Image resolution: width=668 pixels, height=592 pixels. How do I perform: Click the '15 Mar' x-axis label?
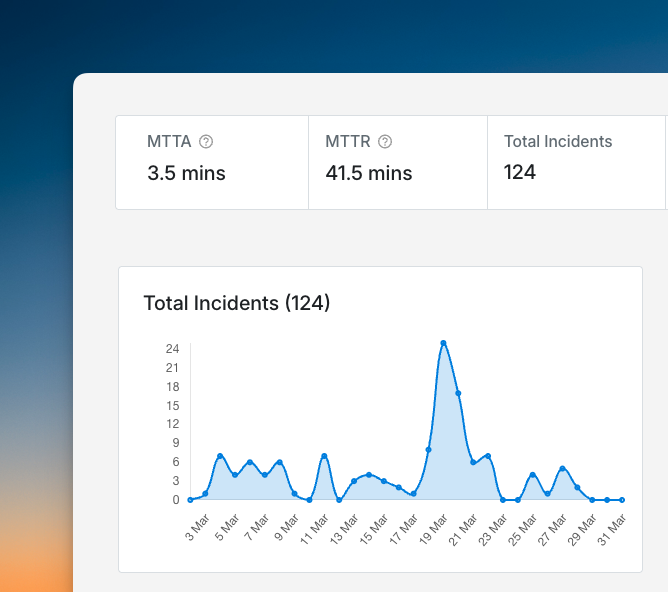pyautogui.click(x=374, y=529)
